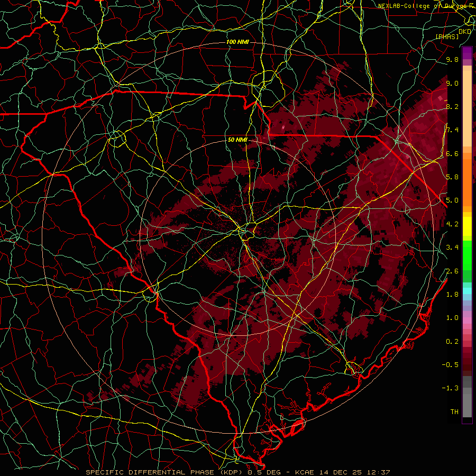Click the 50 NMI range ring label
476x476 pixels.
tap(237, 140)
